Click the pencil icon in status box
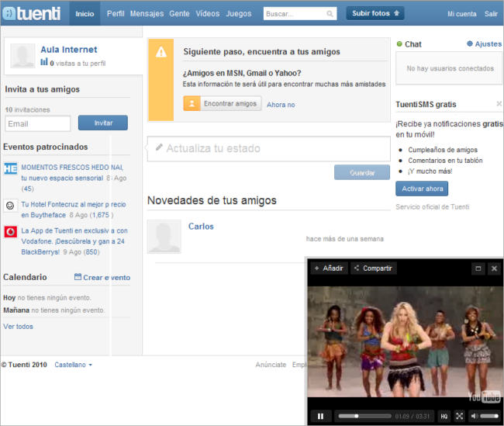Screen dimensions: 504x426 [159, 147]
